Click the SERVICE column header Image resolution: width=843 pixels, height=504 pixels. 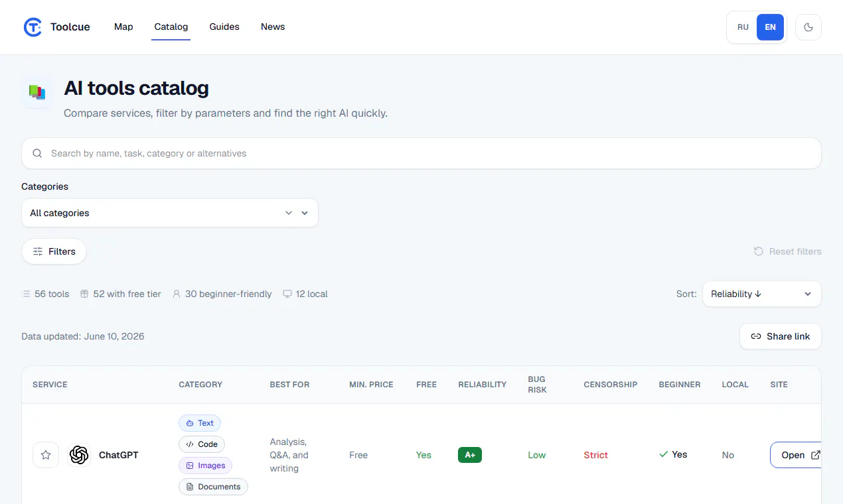pyautogui.click(x=50, y=385)
